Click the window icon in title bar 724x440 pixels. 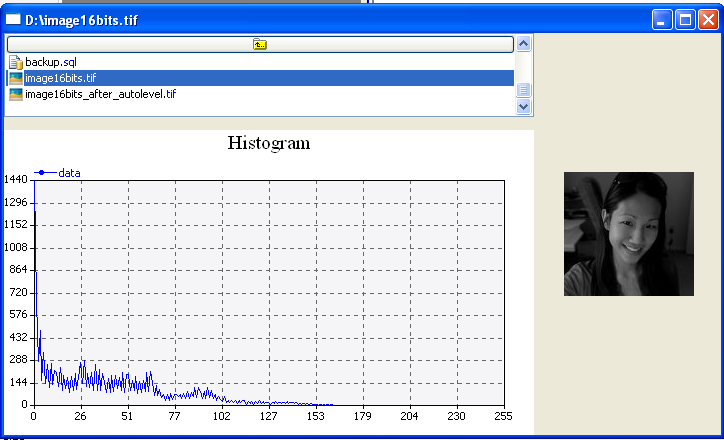tap(14, 19)
